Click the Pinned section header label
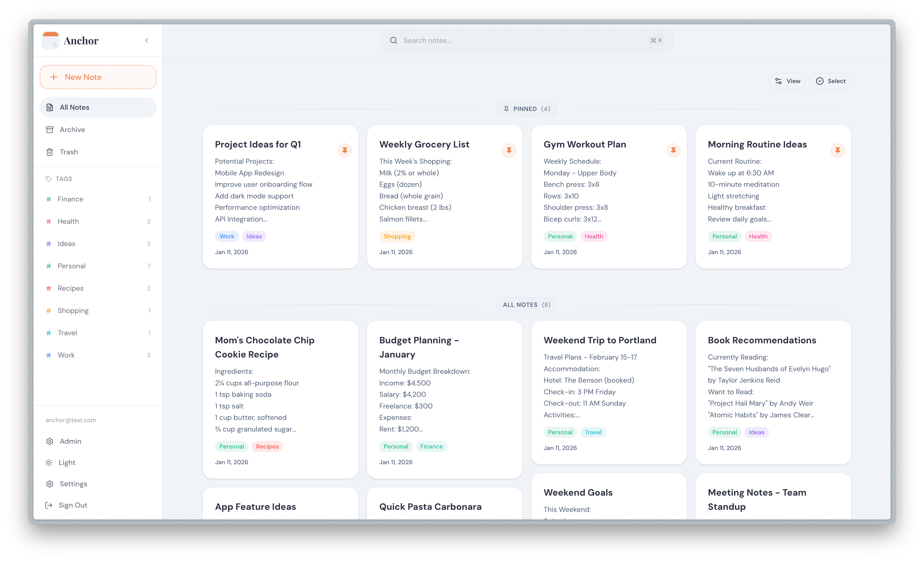This screenshot has height=562, width=924. point(526,109)
